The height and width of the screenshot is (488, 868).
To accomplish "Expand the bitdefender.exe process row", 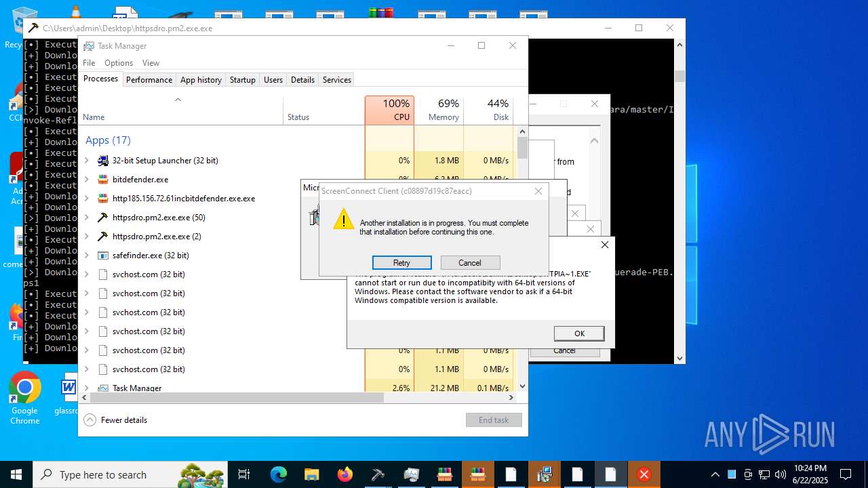I will tap(86, 180).
